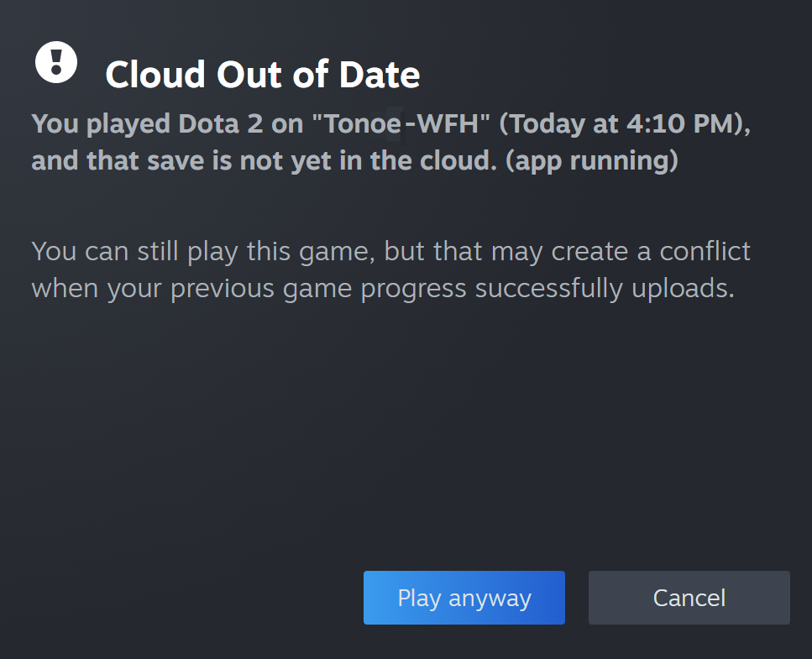Click the Play anyway button

click(464, 598)
